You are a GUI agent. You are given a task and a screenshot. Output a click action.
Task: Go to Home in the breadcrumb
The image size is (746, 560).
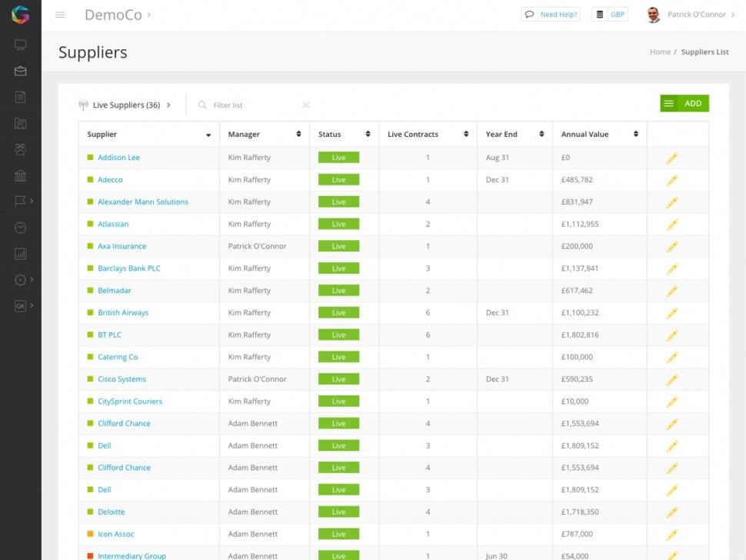click(660, 52)
